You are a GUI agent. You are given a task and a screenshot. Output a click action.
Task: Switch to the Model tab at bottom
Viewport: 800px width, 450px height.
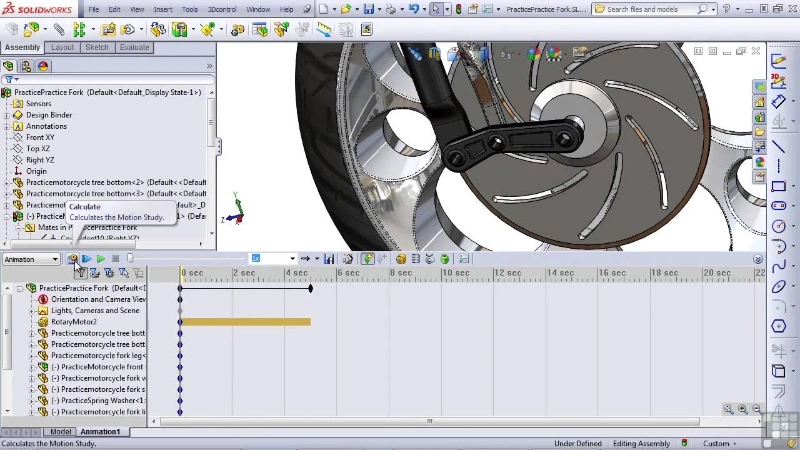tap(60, 432)
